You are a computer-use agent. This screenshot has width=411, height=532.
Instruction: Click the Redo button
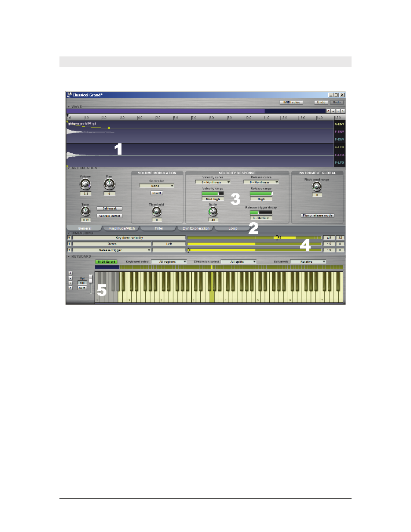pyautogui.click(x=337, y=103)
